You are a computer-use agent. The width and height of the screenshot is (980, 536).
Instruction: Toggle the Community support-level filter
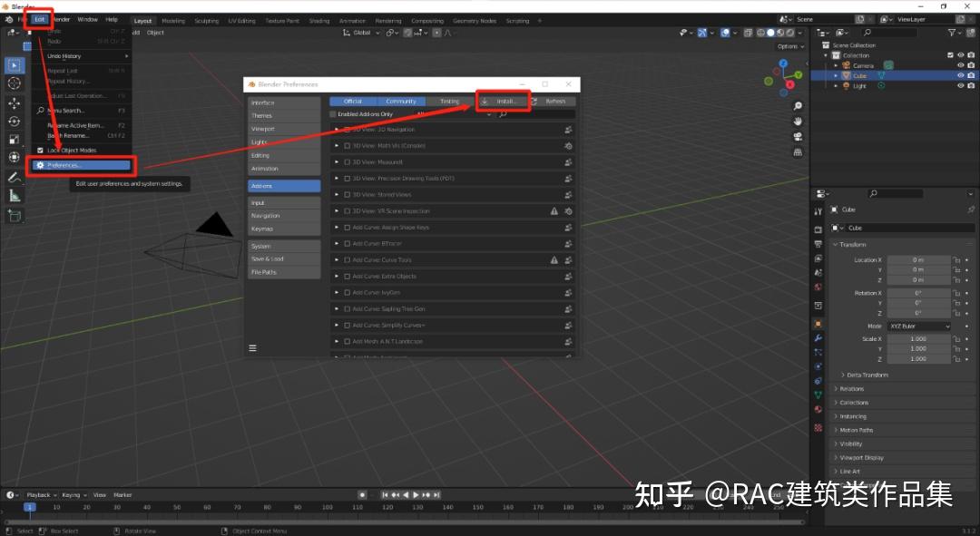(401, 102)
